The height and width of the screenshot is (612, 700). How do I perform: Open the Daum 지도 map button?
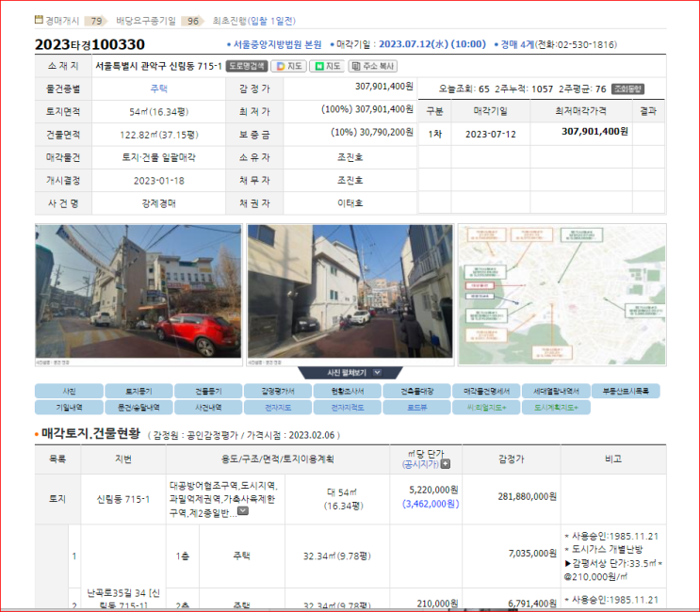(x=289, y=66)
